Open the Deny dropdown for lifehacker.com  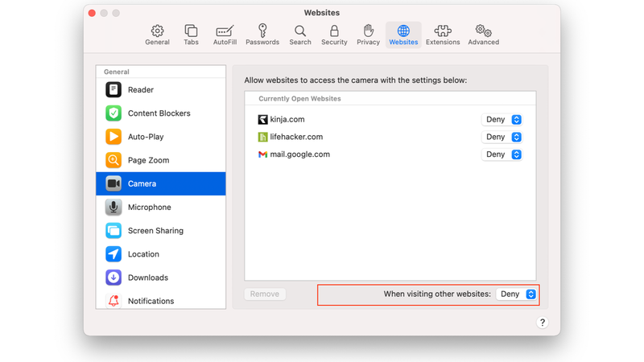click(502, 137)
